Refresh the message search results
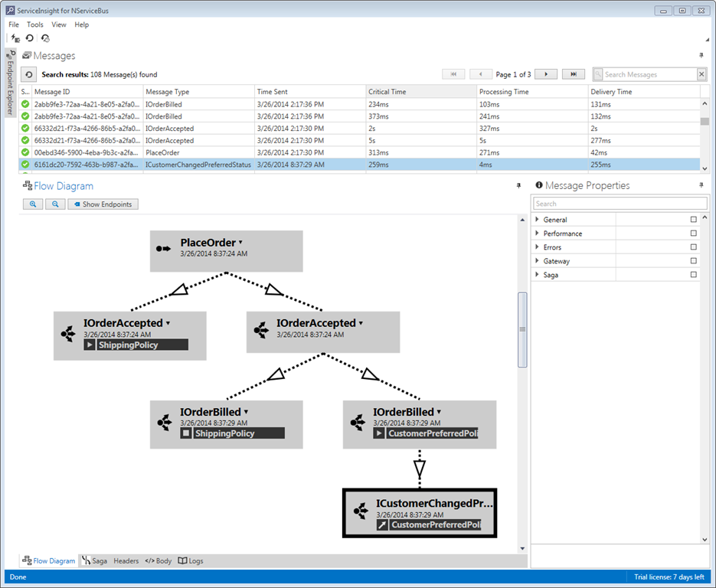This screenshot has width=716, height=588. (x=29, y=74)
